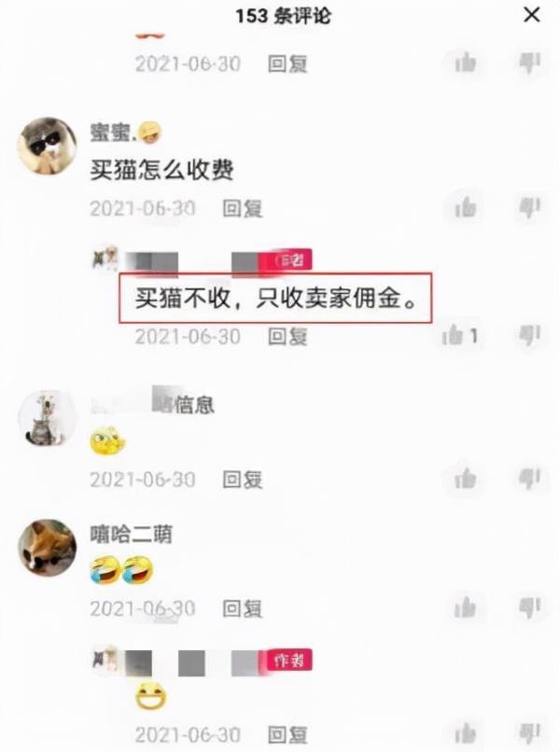
Task: Open the 信息 user's cat avatar
Action: click(47, 419)
